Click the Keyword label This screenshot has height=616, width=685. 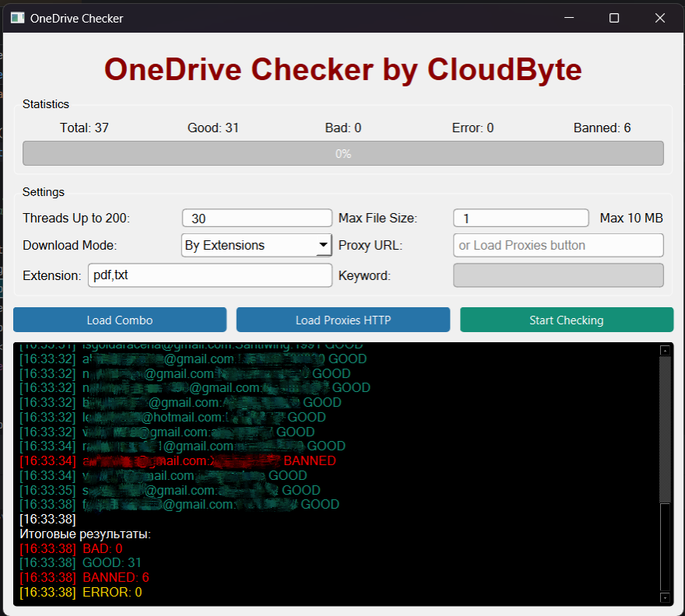[x=364, y=275]
